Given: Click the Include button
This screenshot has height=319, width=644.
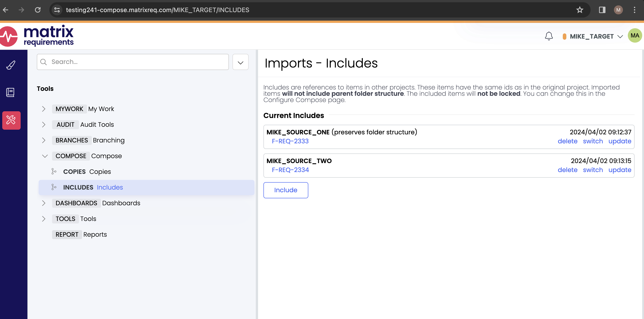Looking at the screenshot, I should click(285, 190).
